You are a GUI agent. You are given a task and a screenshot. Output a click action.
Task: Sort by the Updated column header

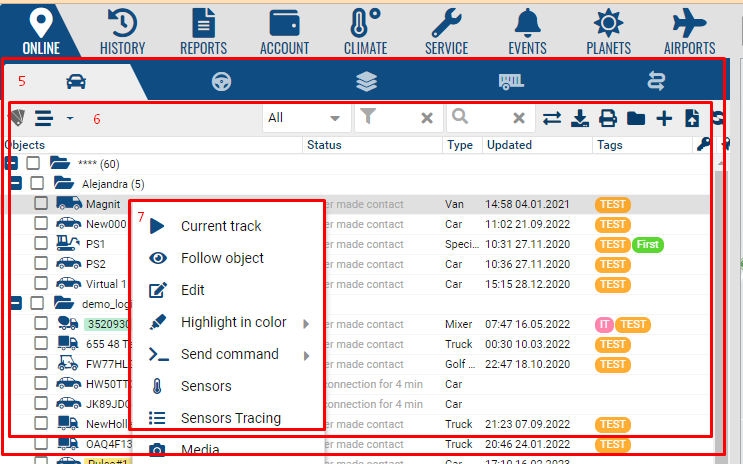[x=509, y=145]
